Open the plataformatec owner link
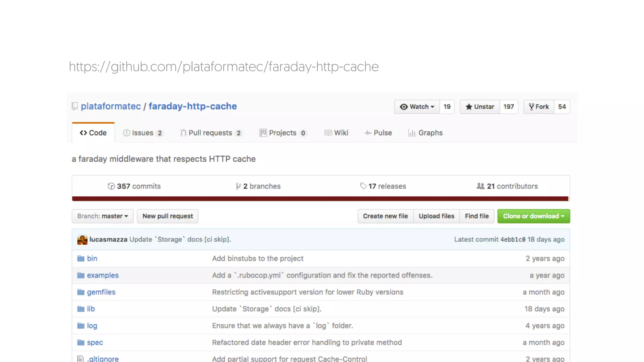644x362 pixels. [111, 106]
